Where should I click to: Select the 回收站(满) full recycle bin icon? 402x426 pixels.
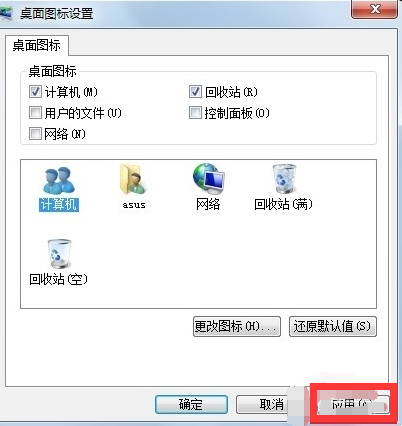[284, 179]
